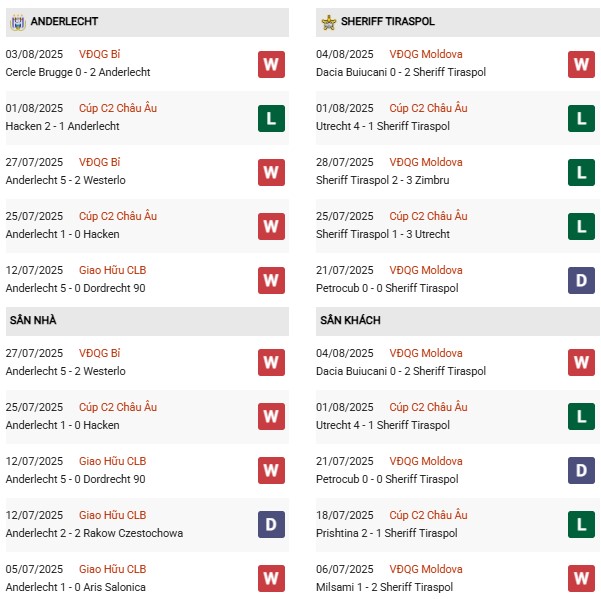Open Cúp C2 Châu Âu link for Prishtina match
Screen dimensions: 601x599
click(427, 515)
